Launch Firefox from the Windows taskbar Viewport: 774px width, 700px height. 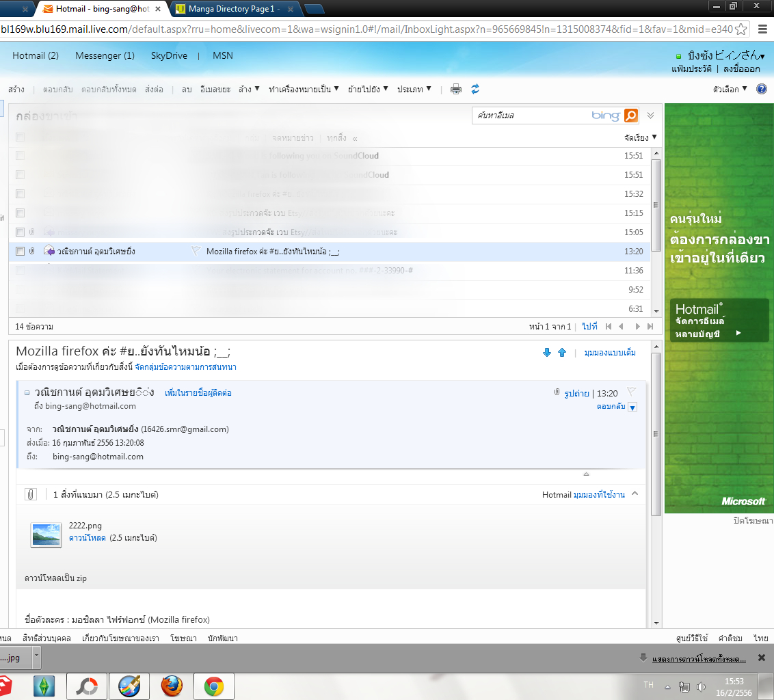tap(172, 686)
